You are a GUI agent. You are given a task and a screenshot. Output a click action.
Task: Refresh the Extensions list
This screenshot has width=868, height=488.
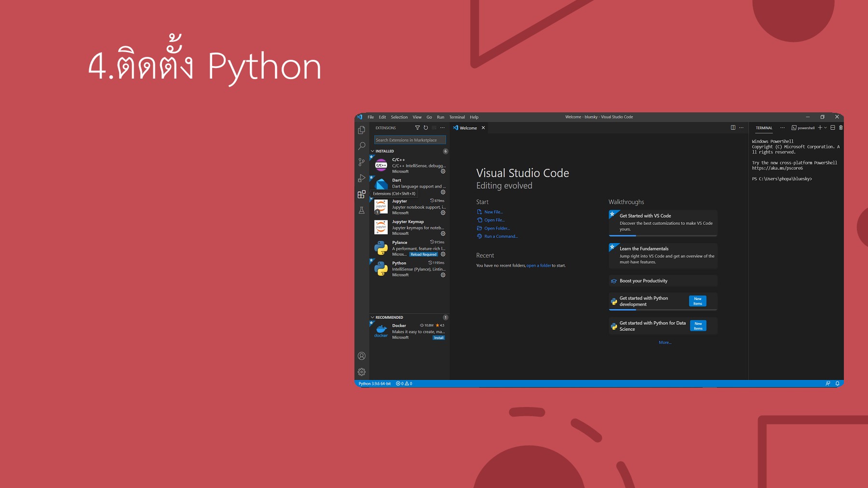click(x=425, y=127)
